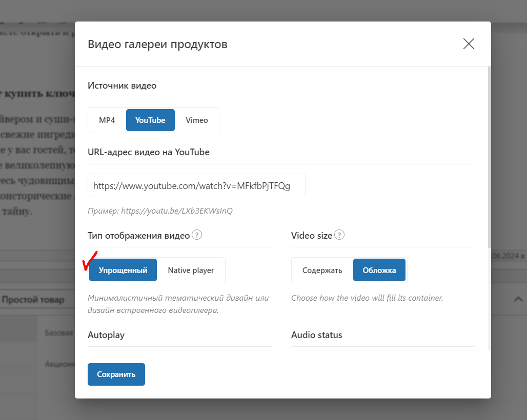527x420 pixels.
Task: Click the Autoplay section heading
Action: 106,335
